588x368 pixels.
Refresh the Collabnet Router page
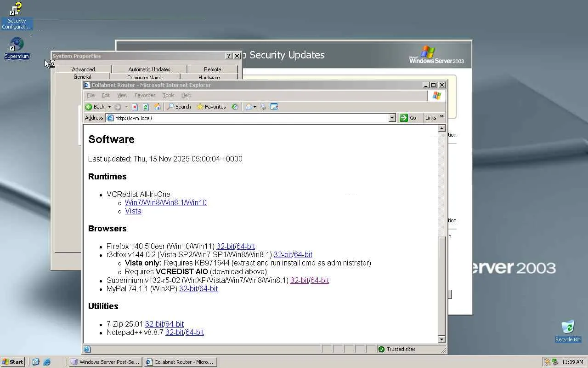(146, 107)
